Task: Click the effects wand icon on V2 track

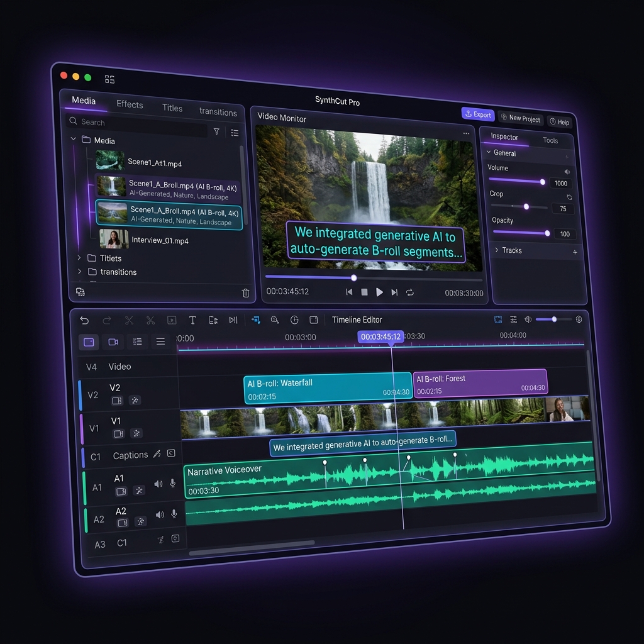Action: point(135,400)
